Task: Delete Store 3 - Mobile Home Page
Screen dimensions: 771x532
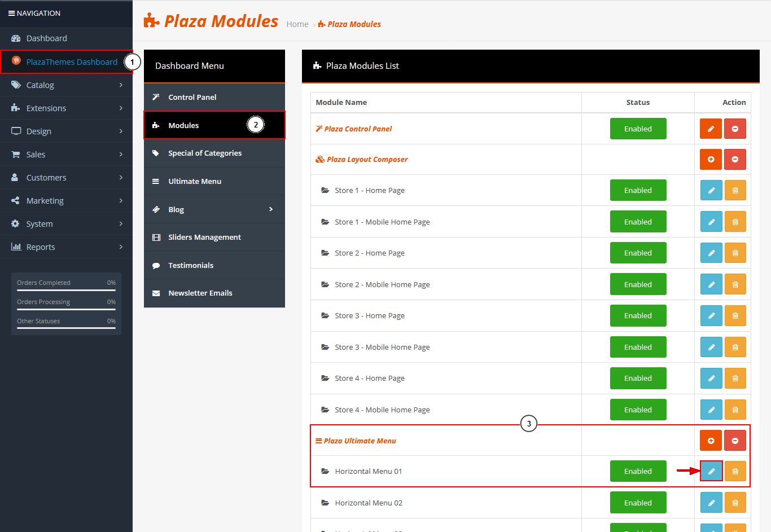Action: pyautogui.click(x=735, y=347)
